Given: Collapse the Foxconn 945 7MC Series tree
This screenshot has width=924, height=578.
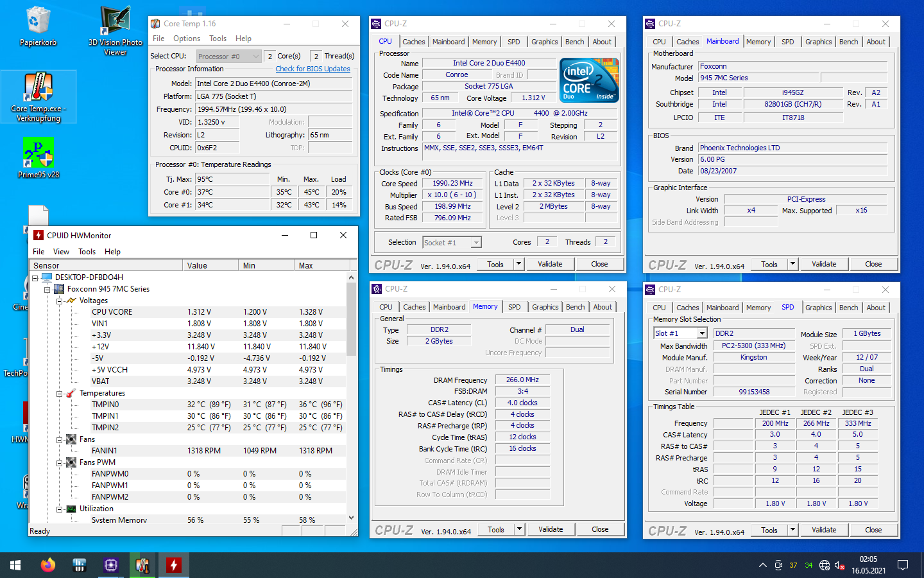Looking at the screenshot, I should (47, 289).
